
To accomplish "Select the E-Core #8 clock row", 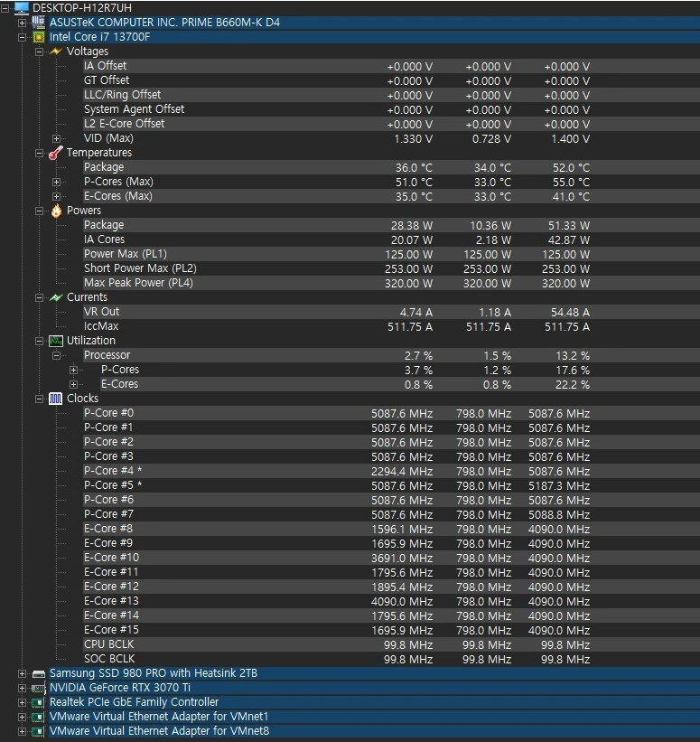I will (x=391, y=529).
